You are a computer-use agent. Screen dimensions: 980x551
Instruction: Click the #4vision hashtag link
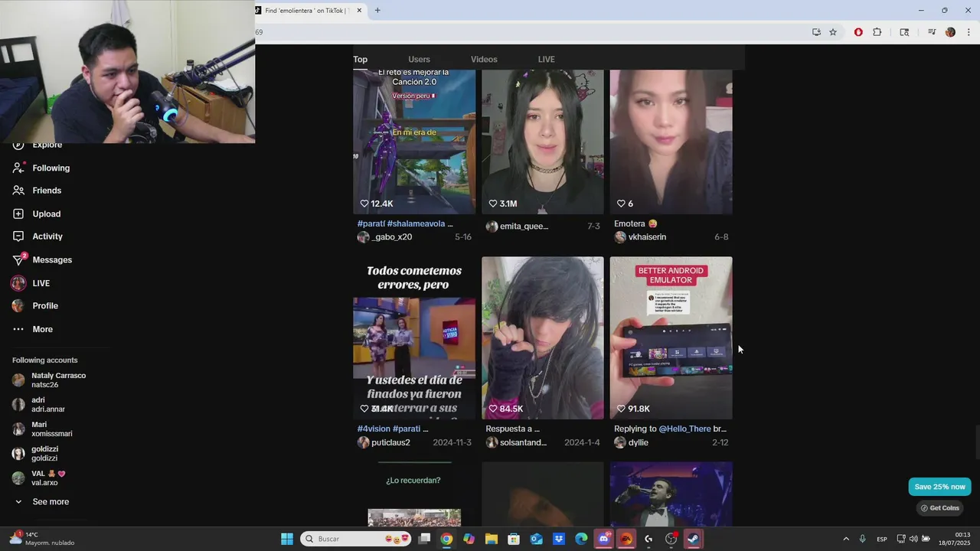pyautogui.click(x=374, y=429)
